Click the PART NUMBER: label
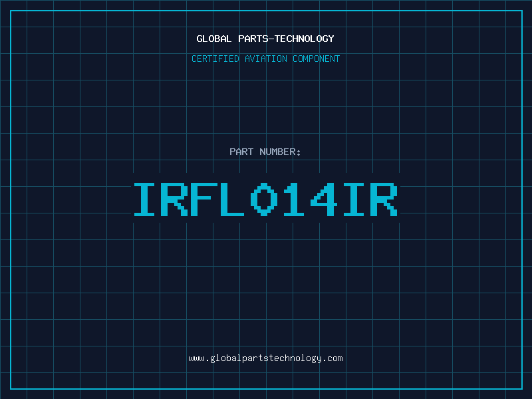This screenshot has width=532, height=399. tap(265, 152)
